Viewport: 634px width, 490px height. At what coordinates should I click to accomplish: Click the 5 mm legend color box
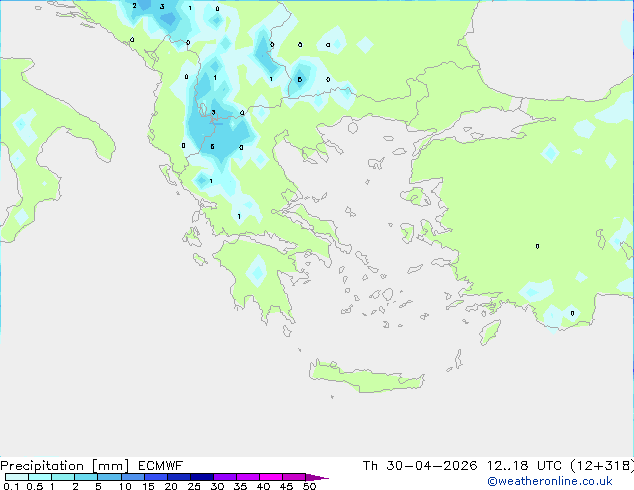109,477
